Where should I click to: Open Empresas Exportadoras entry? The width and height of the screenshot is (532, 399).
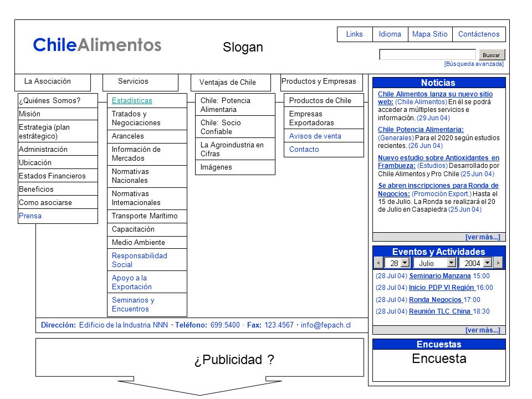324,119
